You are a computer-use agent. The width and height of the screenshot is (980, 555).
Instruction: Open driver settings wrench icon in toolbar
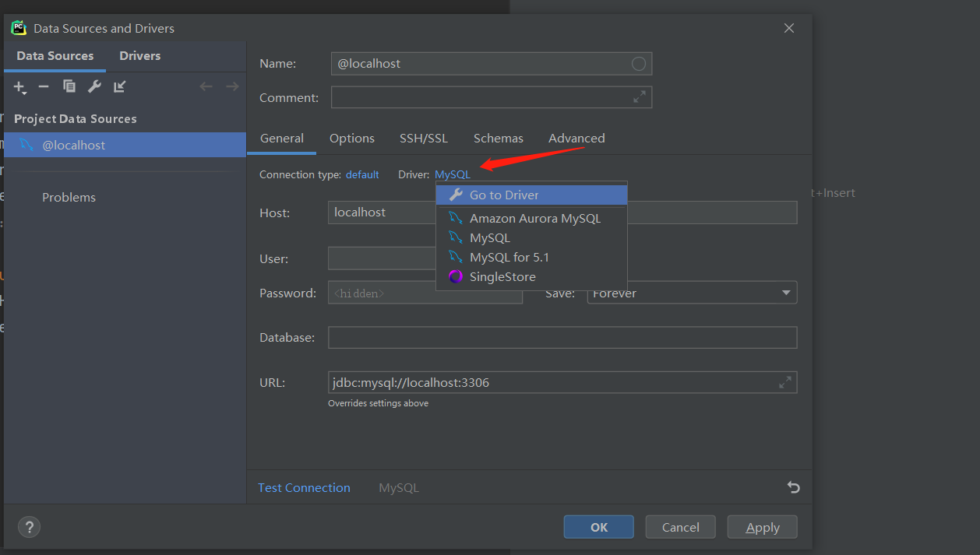[x=94, y=86]
